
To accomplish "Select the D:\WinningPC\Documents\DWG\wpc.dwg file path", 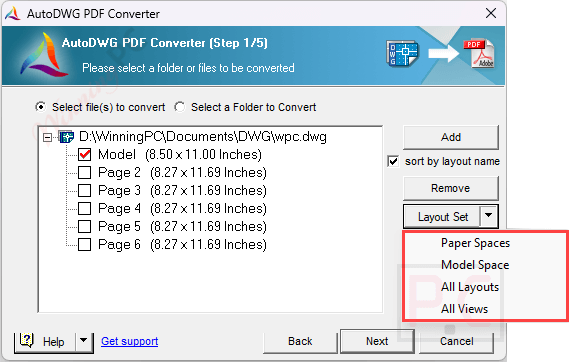I will (203, 137).
